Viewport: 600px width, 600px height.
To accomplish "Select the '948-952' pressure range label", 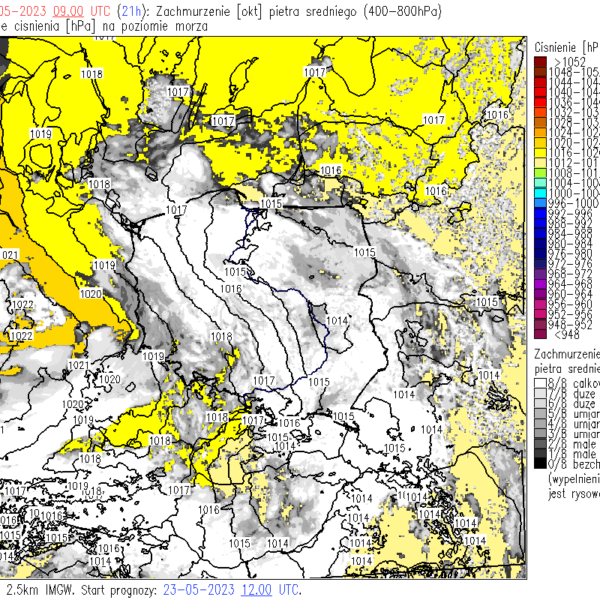I will click(x=569, y=324).
